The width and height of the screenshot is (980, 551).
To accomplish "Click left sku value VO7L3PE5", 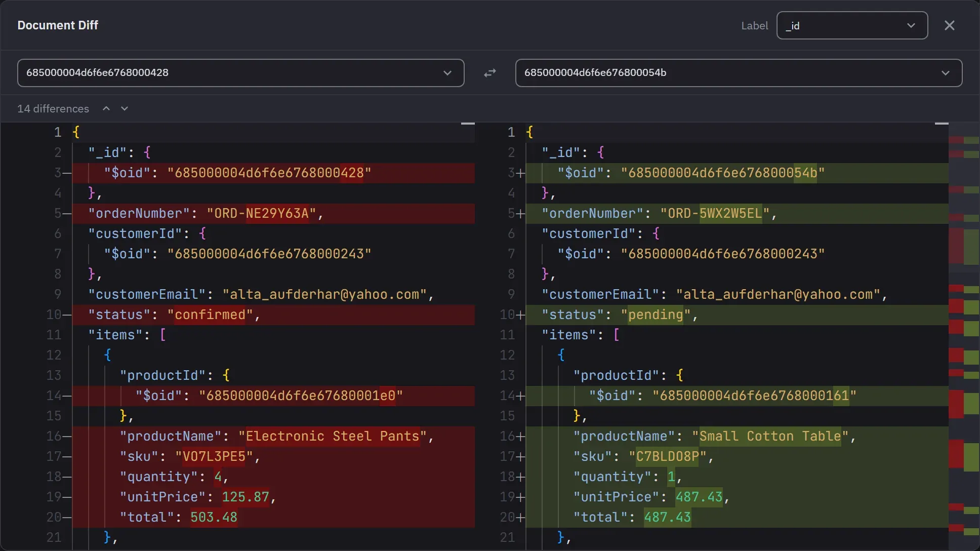I will 214,456.
